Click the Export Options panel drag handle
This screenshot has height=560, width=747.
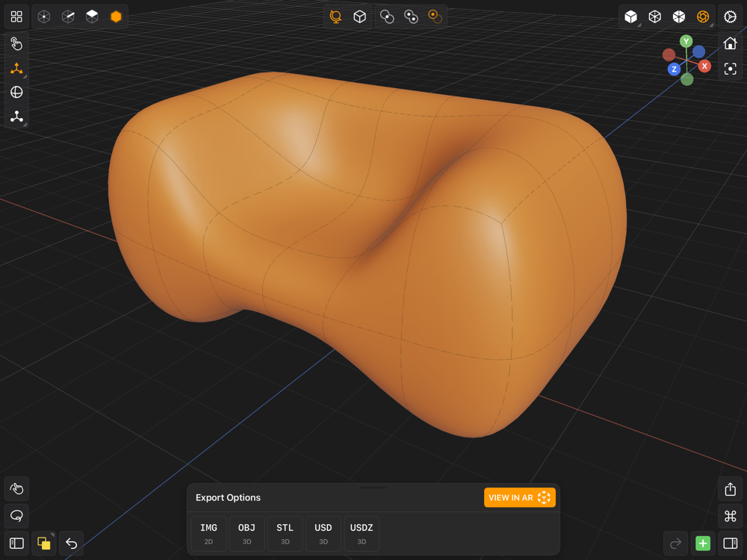373,487
